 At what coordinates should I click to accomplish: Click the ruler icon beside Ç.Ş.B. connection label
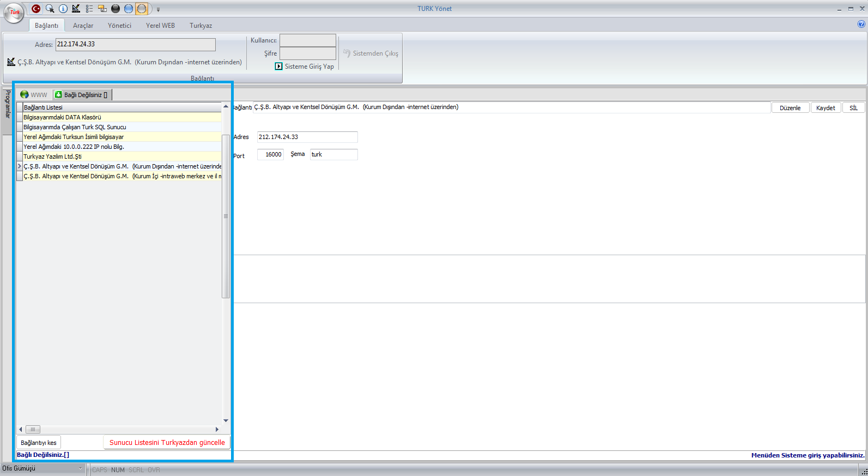pos(11,62)
